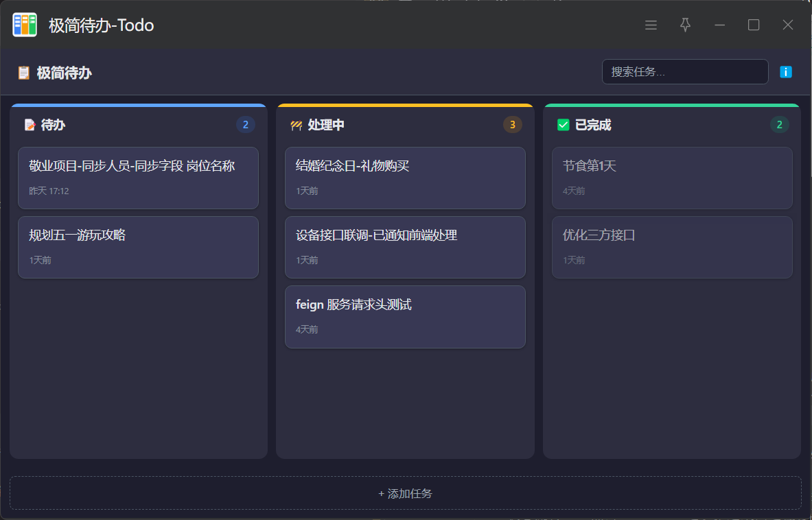812x520 pixels.
Task: Click the green 已完成 count badge
Action: (x=779, y=125)
